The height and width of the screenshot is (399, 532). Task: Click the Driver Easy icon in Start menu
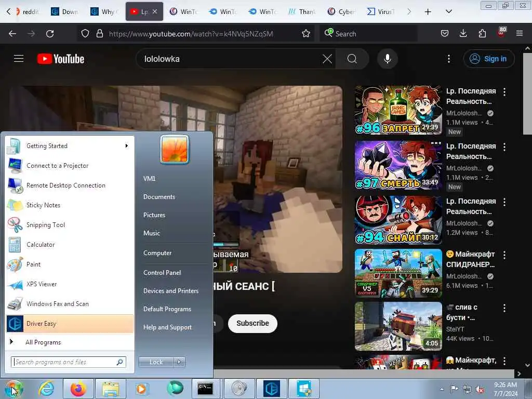(15, 324)
